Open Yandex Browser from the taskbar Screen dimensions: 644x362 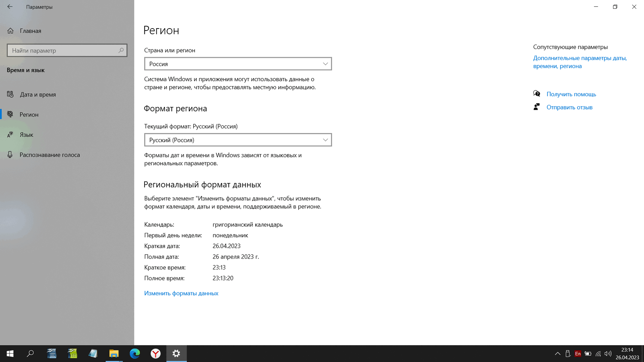point(156,354)
